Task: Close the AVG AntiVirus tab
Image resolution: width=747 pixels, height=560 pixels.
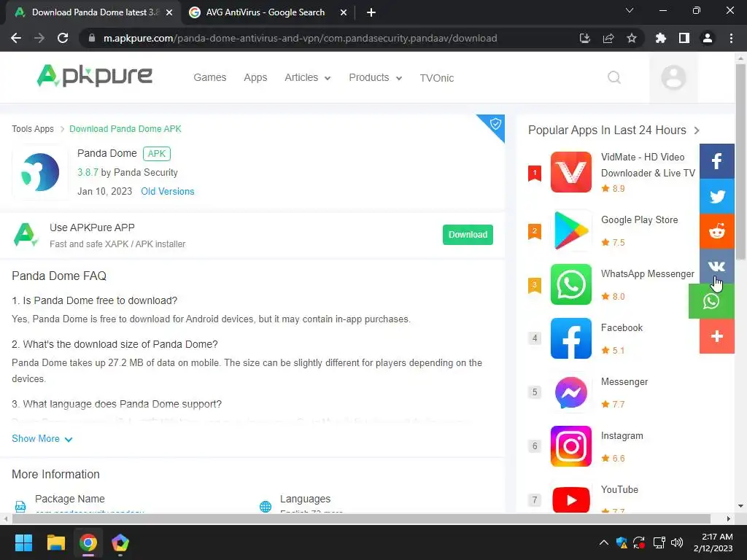Action: [x=344, y=12]
